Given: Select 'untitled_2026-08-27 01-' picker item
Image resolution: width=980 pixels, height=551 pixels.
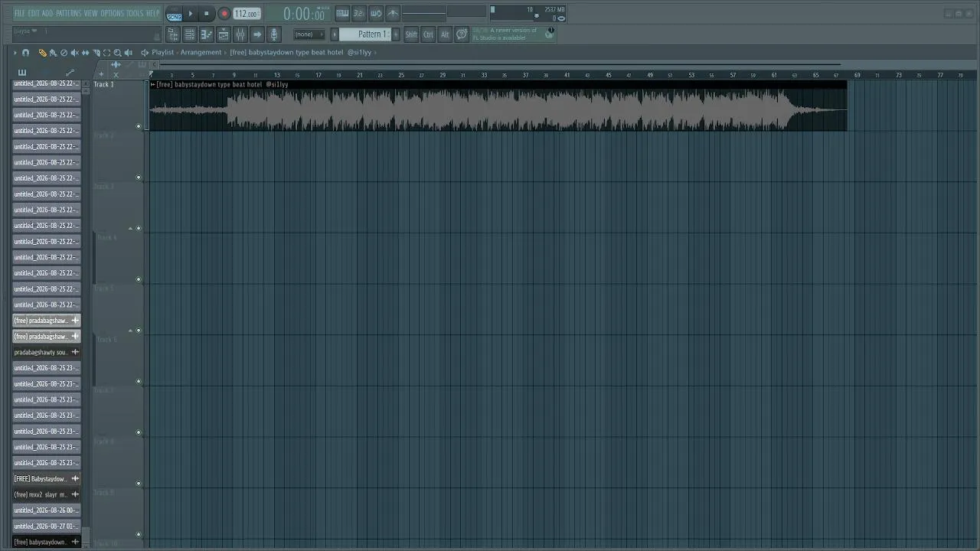Looking at the screenshot, I should (47, 527).
